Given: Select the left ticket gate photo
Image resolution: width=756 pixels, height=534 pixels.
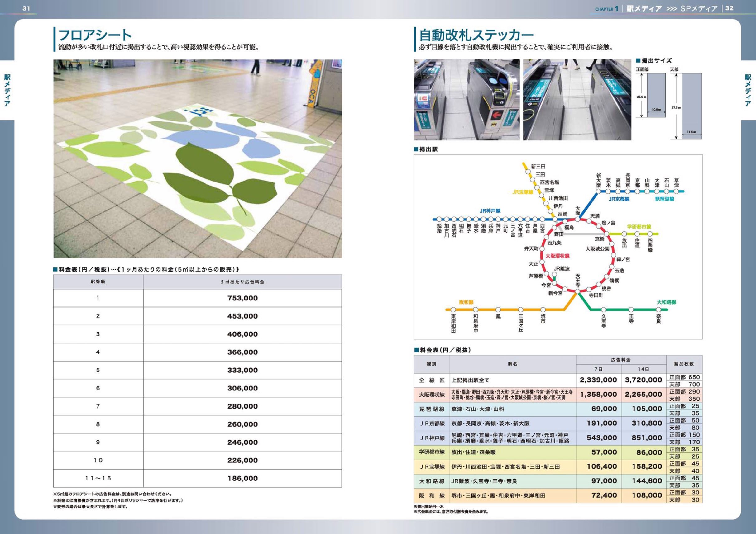Looking at the screenshot, I should pyautogui.click(x=467, y=100).
